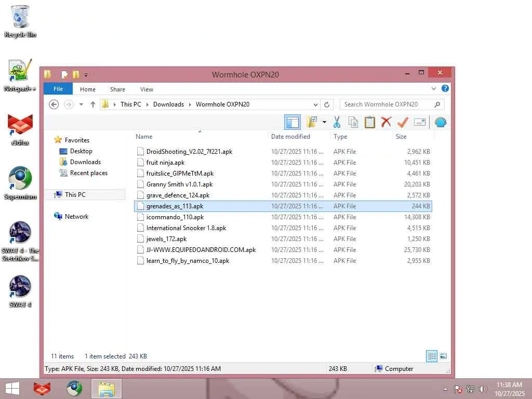Viewport: 532px width, 399px height.
Task: Switch to Large icons view button
Action: click(443, 356)
